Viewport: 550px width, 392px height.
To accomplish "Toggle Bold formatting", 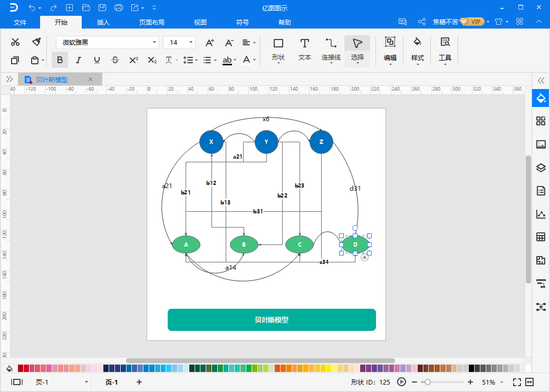I will pyautogui.click(x=60, y=60).
